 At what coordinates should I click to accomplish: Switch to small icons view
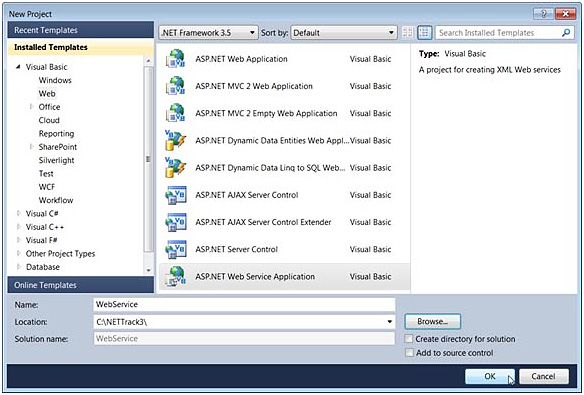point(408,33)
